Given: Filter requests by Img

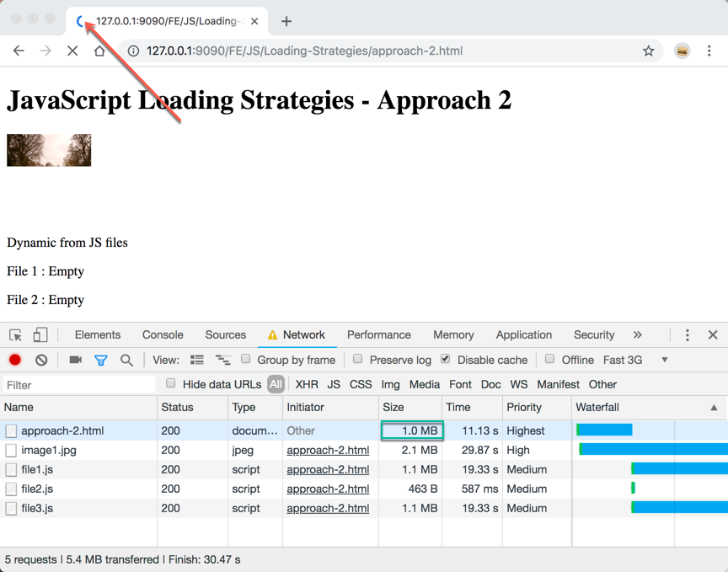Looking at the screenshot, I should [x=390, y=384].
